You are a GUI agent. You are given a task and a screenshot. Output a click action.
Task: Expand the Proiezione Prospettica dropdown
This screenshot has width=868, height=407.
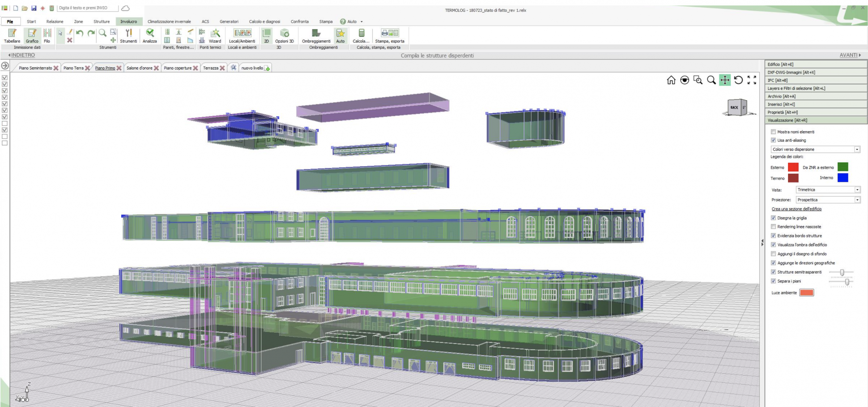coord(828,200)
